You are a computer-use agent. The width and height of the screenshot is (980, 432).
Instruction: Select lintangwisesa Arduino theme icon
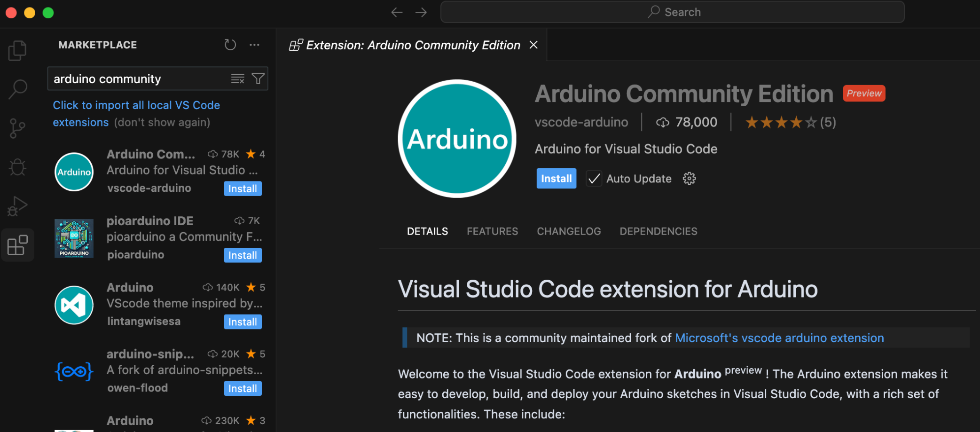(x=74, y=305)
